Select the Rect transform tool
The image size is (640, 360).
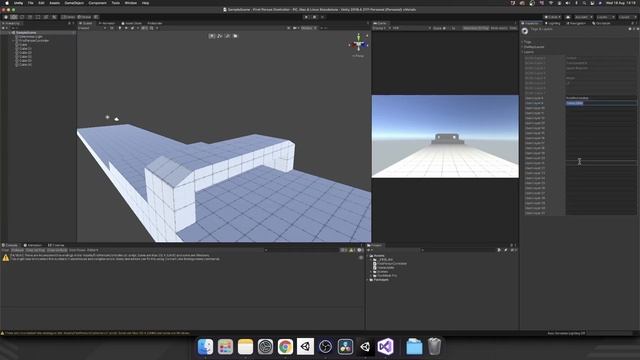pyautogui.click(x=38, y=17)
